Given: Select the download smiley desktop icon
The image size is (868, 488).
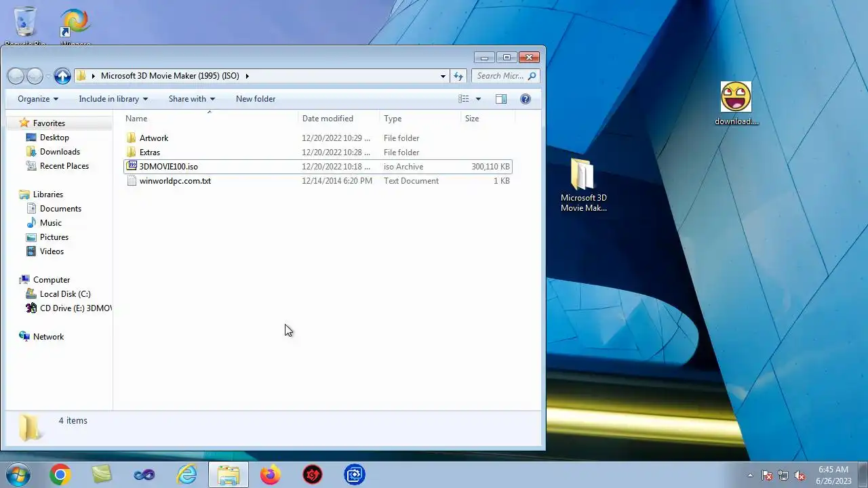Looking at the screenshot, I should coord(736,104).
